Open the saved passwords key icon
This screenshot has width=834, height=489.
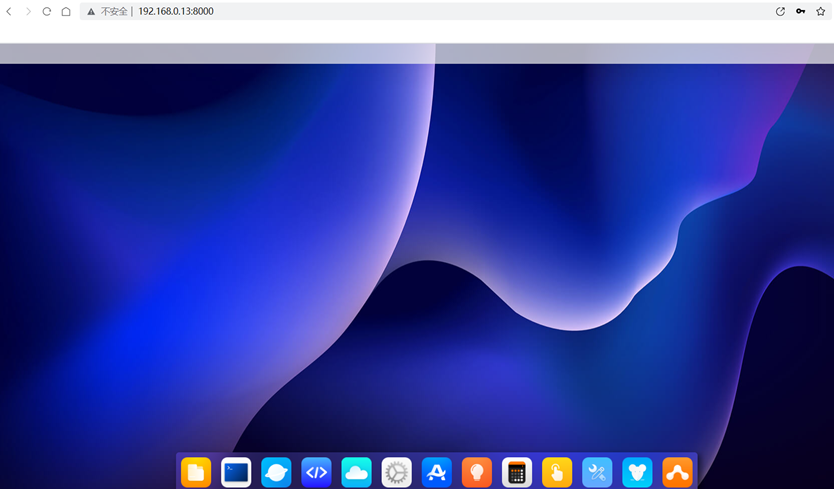point(800,11)
